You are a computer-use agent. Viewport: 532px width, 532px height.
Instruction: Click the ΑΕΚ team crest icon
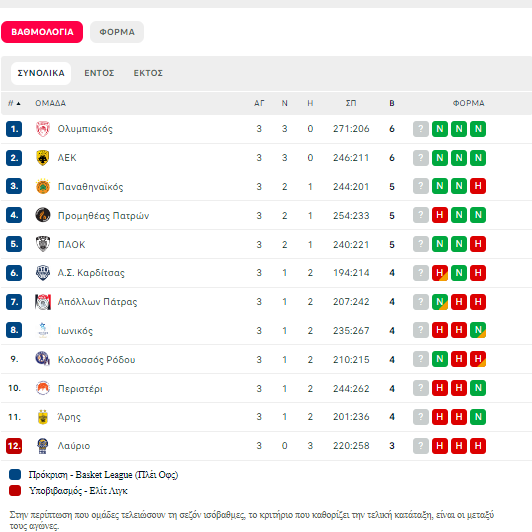[43, 158]
